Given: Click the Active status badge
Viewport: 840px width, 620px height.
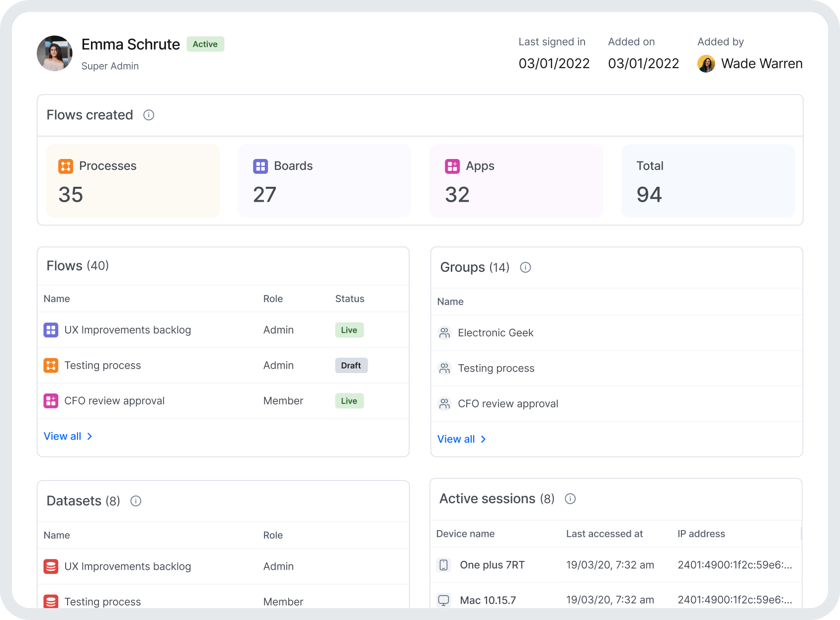Looking at the screenshot, I should pos(205,44).
